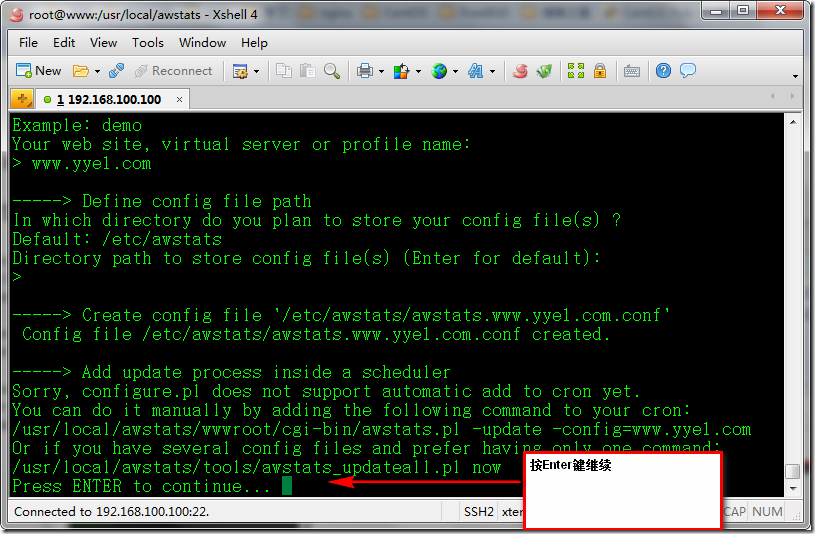The image size is (815, 534).
Task: Click the 'Example: demo' terminal line
Action: pos(77,125)
